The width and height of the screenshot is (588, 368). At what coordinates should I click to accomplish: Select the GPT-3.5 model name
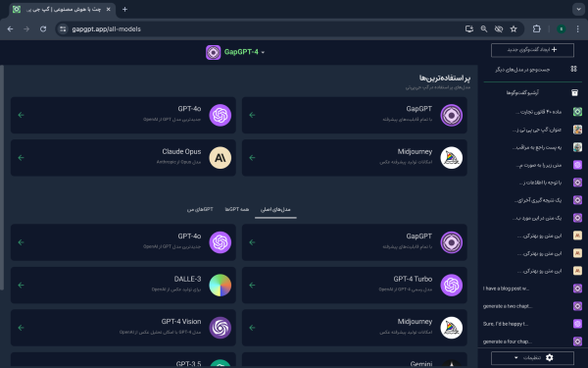click(188, 363)
